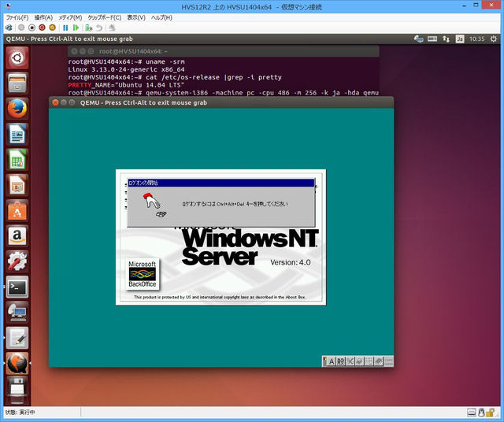
Task: Click the status bar keyboard icon
Action: (472, 412)
